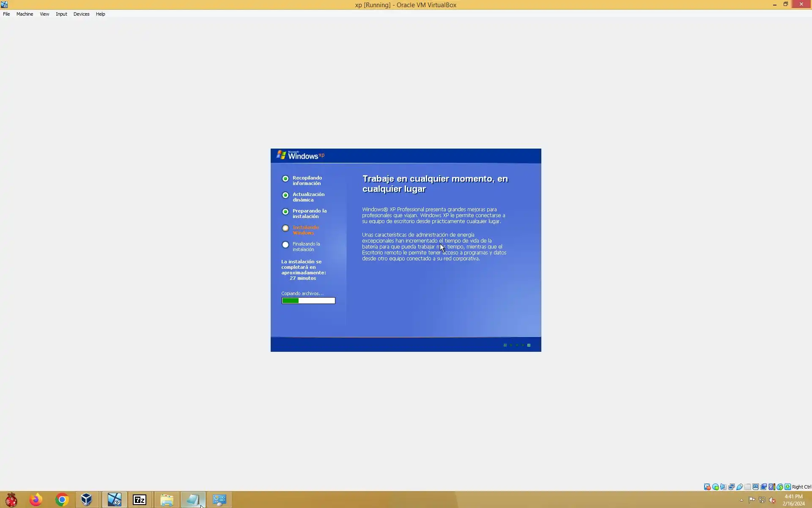
Task: Click the display settings status icon
Action: (x=755, y=487)
